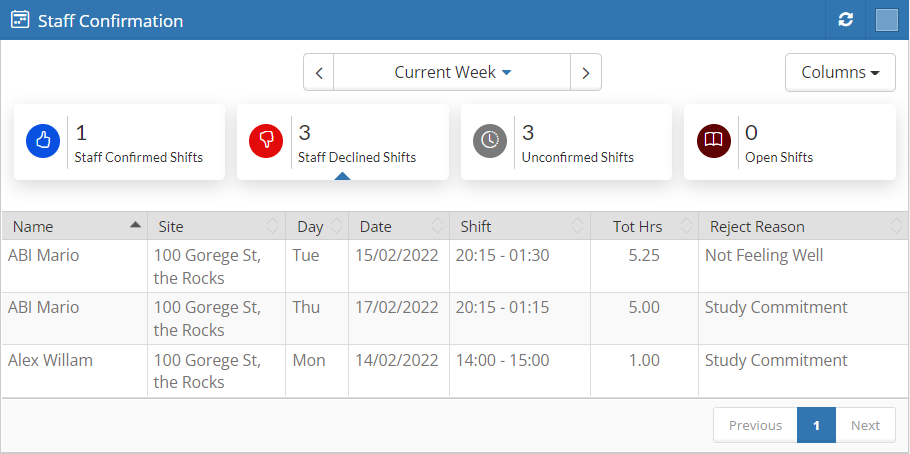Click the blue thumbs-up confirmed icon
Viewport: 910px width, 454px height.
point(43,141)
